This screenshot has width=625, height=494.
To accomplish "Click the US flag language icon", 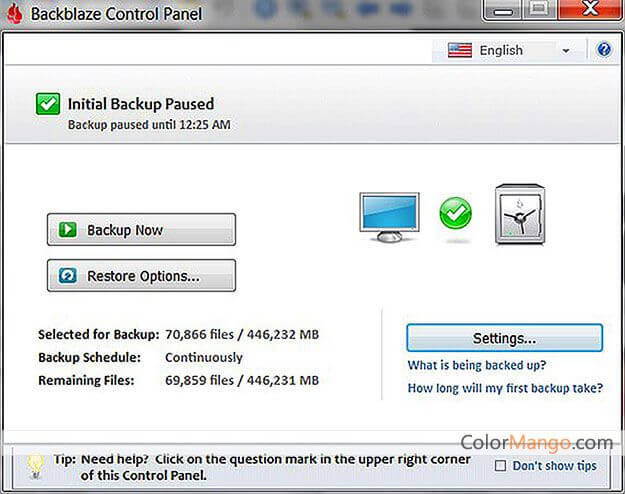I will point(460,50).
